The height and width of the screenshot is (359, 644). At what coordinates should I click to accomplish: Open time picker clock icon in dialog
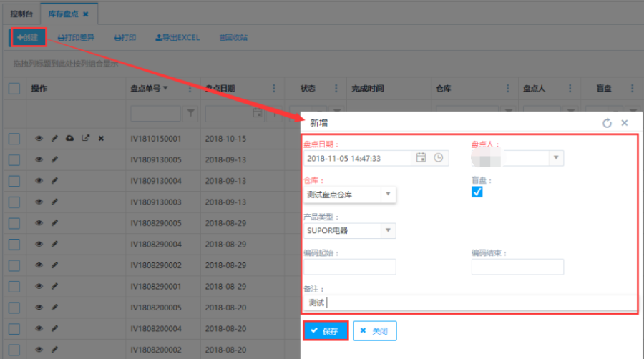(438, 158)
